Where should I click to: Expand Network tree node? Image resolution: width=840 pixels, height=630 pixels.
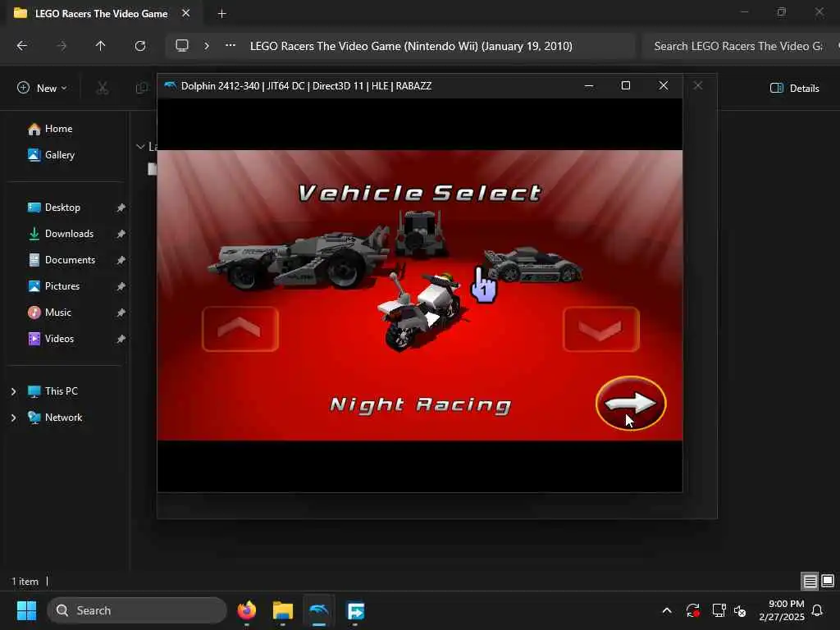pyautogui.click(x=13, y=418)
